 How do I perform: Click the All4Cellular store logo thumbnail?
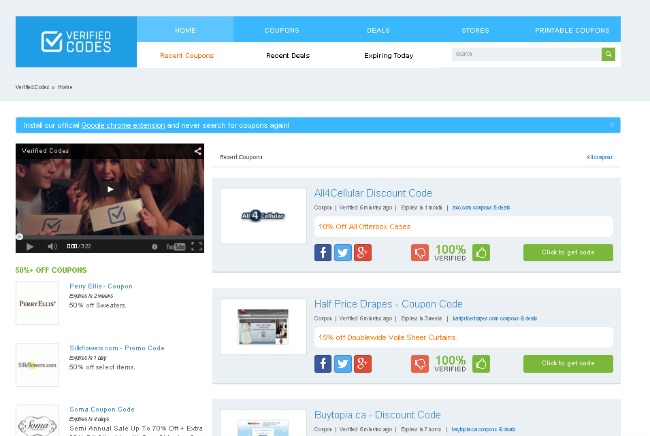point(263,216)
